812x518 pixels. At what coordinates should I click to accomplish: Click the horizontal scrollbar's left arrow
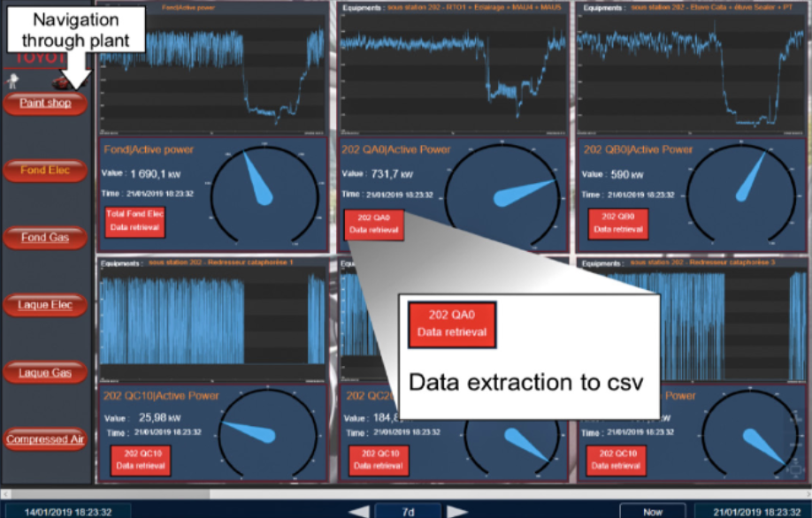5,493
